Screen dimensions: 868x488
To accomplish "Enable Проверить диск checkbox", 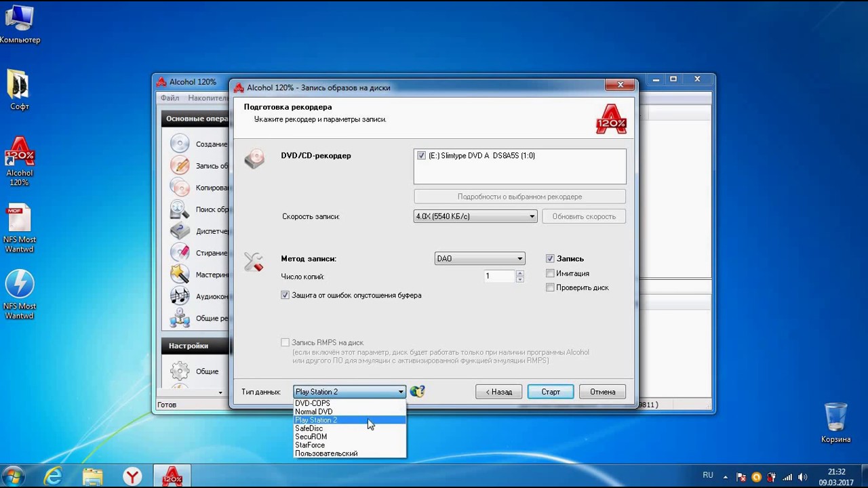I will [x=550, y=287].
